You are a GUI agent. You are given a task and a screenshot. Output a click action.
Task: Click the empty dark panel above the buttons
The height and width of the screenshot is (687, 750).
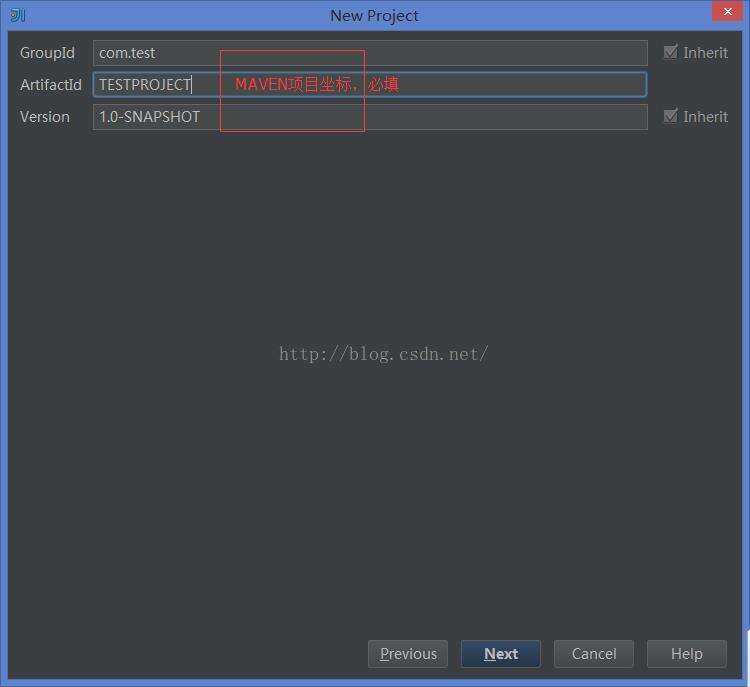375,500
